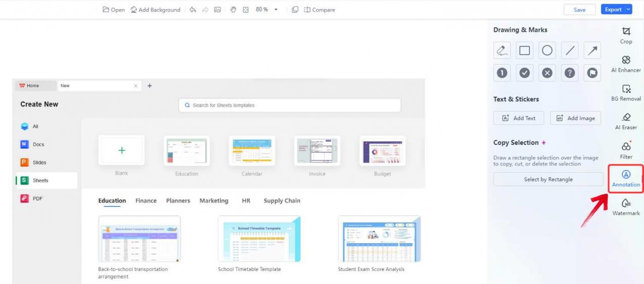
Task: Click the Export button
Action: pyautogui.click(x=613, y=10)
